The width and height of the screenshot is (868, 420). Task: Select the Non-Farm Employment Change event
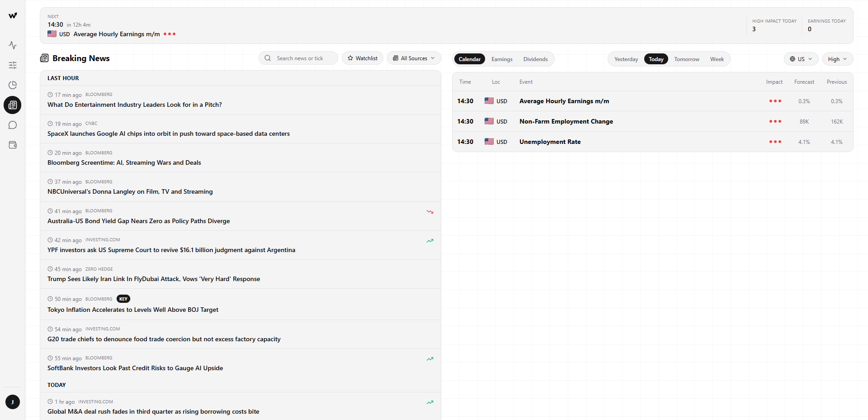[x=653, y=121]
